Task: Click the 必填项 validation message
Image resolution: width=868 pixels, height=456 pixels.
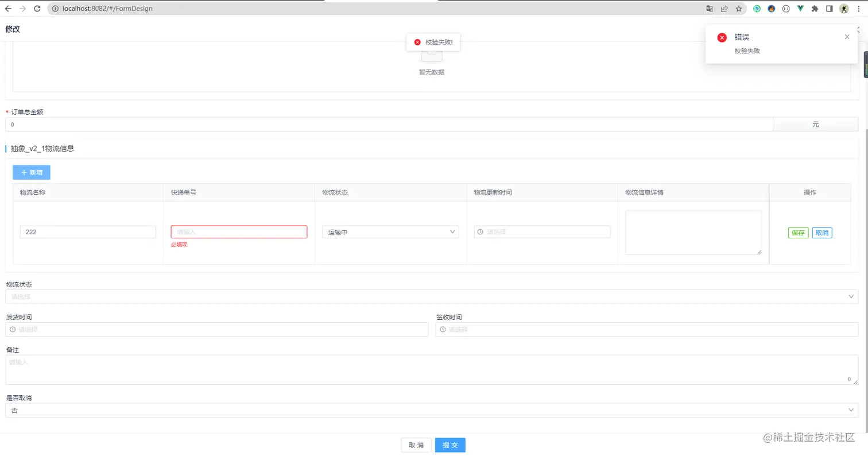Action: coord(179,245)
